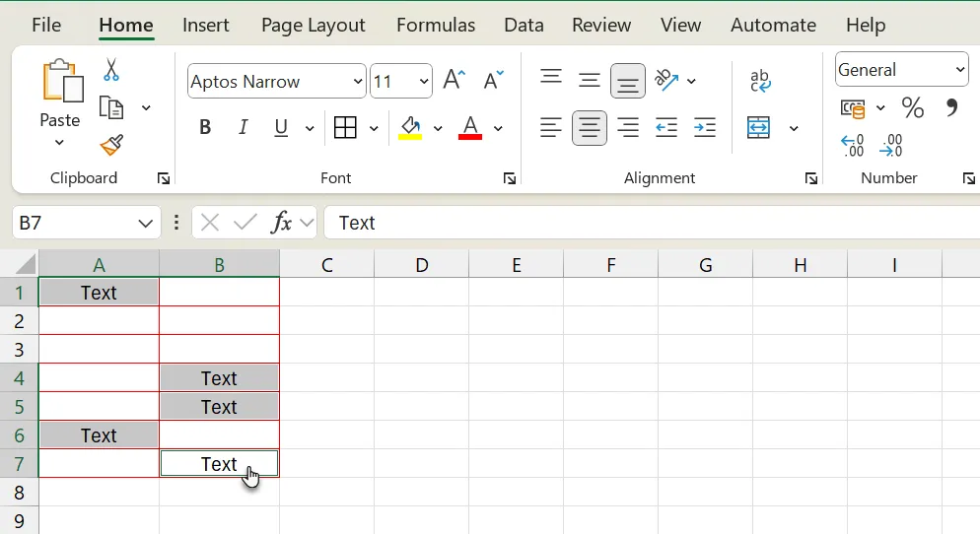Switch to the Insert tab
Screen dimensions: 980x534
206,25
